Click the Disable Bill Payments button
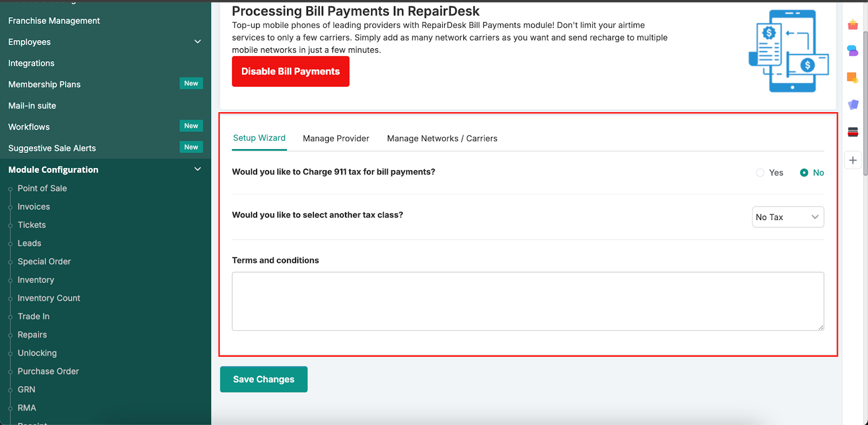This screenshot has width=868, height=425. (x=291, y=72)
